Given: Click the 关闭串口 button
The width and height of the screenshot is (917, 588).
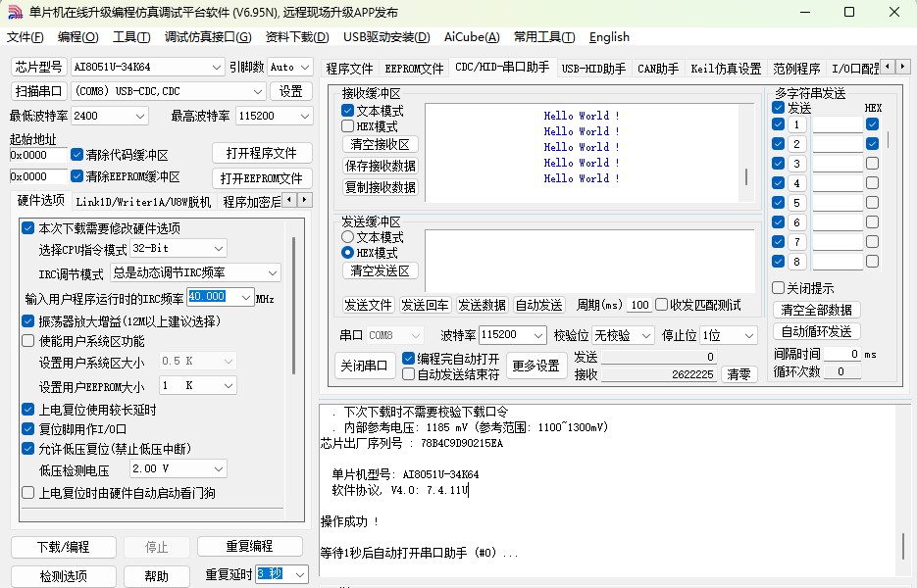Looking at the screenshot, I should (x=364, y=367).
